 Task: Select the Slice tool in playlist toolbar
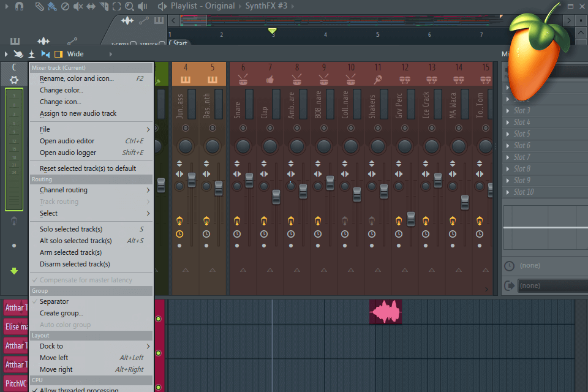click(104, 6)
